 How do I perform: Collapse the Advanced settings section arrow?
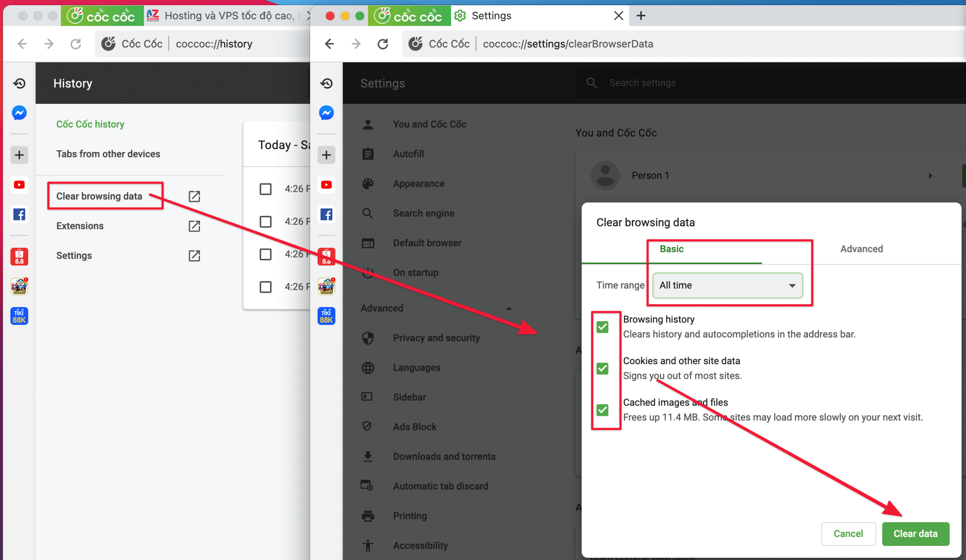(x=509, y=309)
